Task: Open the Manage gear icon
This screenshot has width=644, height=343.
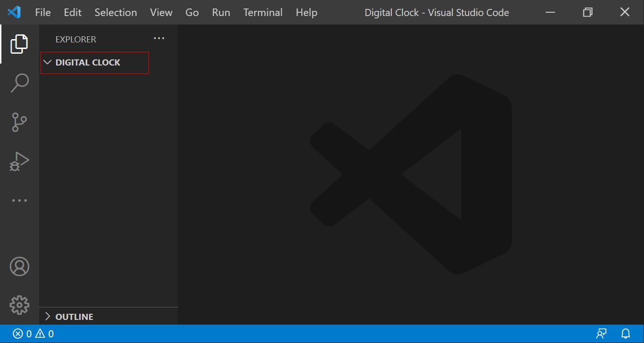Action: [x=19, y=305]
